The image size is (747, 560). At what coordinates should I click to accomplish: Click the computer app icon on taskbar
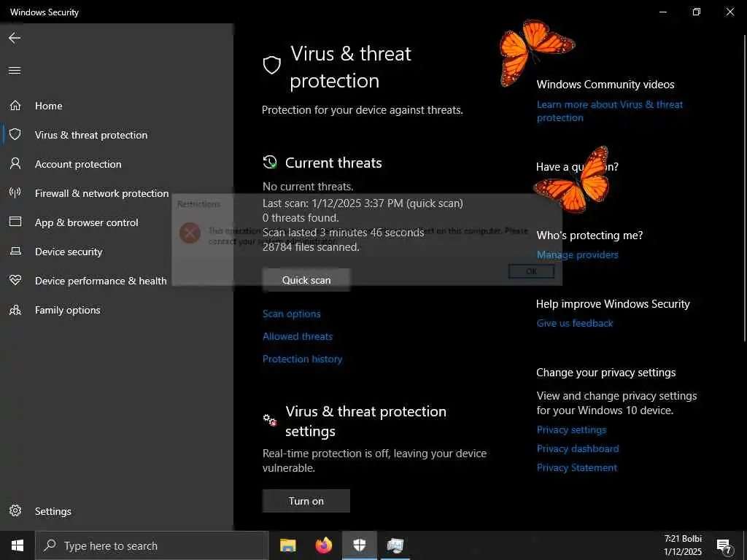[x=395, y=545]
